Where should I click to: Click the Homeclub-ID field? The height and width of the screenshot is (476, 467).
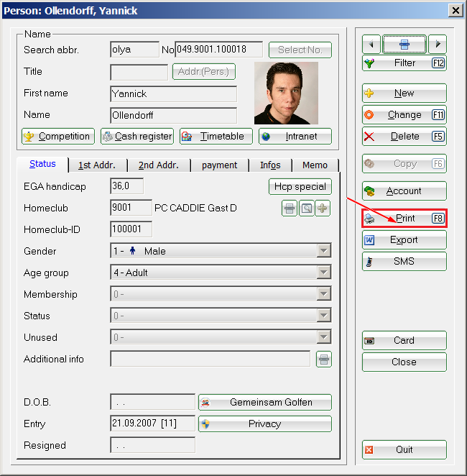[x=131, y=229]
